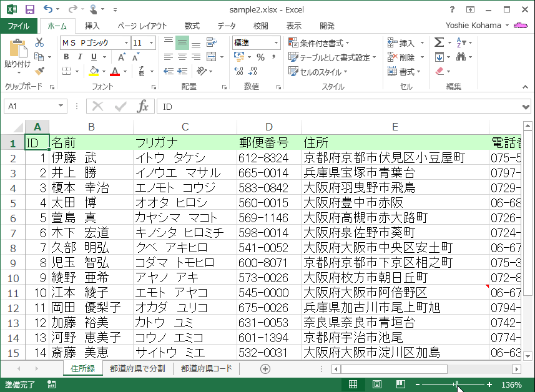
Task: Align cell content to the top
Action: (169, 42)
